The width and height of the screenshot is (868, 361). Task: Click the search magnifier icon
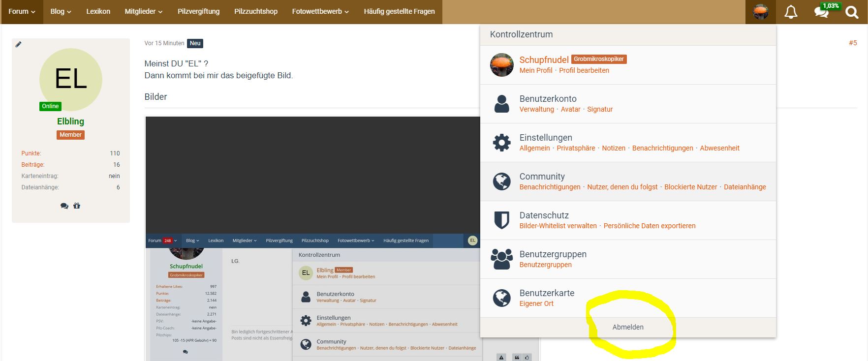[x=852, y=12]
